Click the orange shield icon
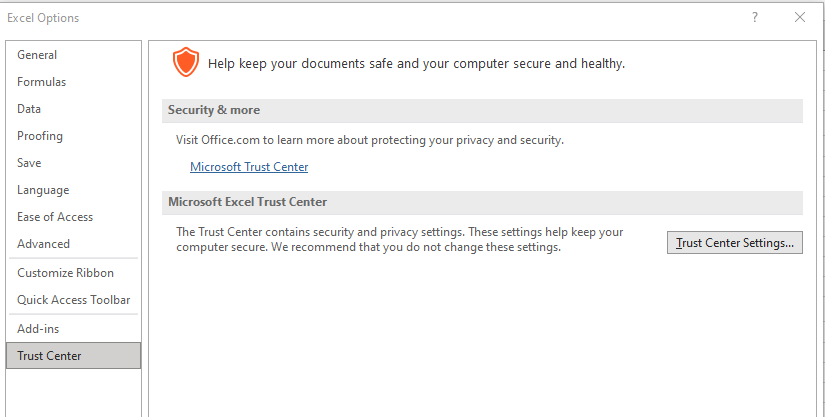825x417 pixels. (x=185, y=62)
